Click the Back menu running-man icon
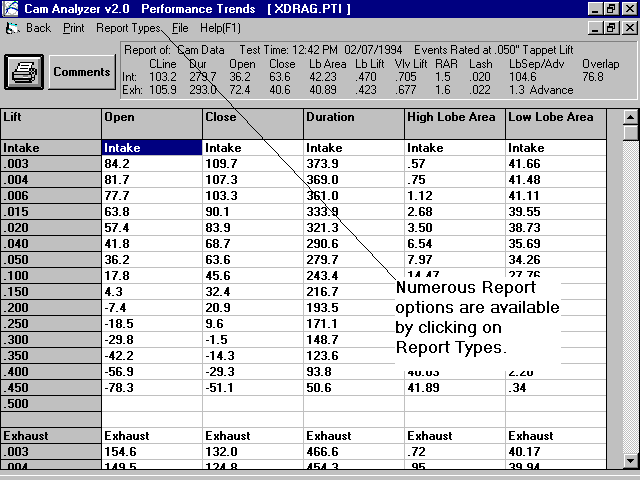The image size is (640, 480). (x=13, y=28)
